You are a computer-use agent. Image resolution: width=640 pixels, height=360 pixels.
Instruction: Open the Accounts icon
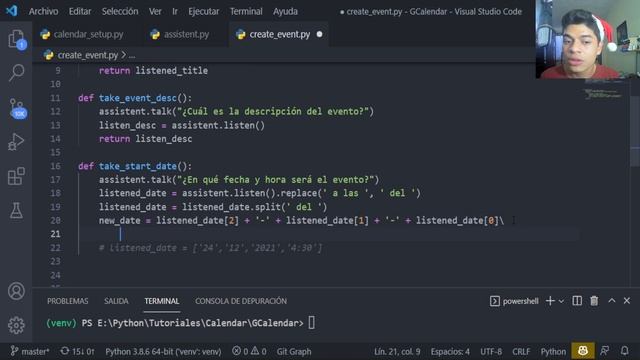coord(16,291)
